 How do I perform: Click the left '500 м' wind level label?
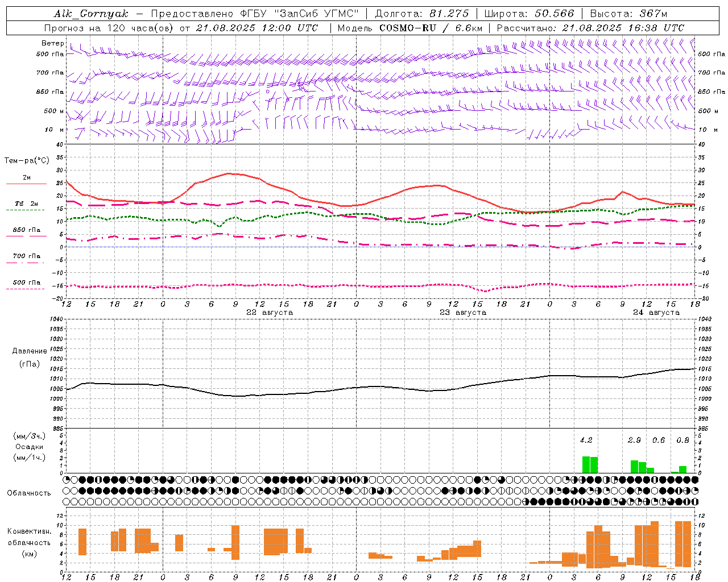click(54, 111)
